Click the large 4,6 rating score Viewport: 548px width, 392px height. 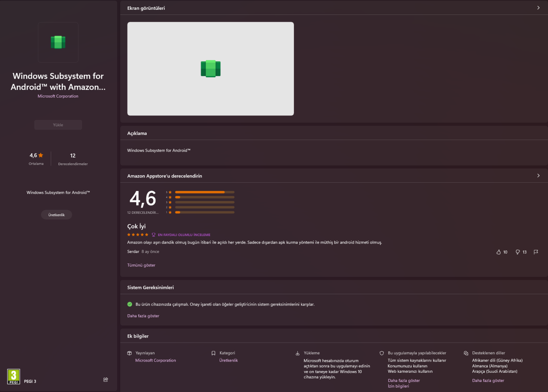point(143,199)
